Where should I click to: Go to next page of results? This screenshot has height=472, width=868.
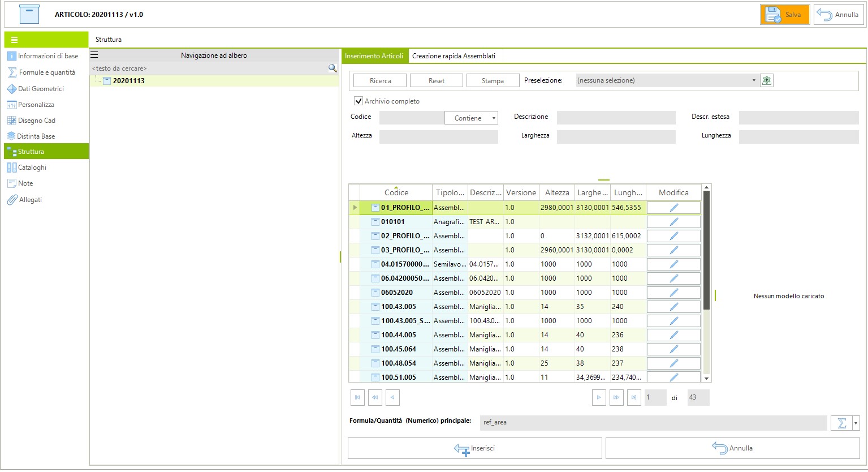599,397
